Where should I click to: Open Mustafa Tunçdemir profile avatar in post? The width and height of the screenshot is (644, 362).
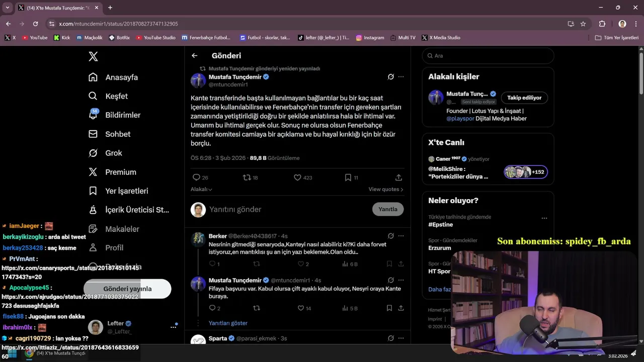point(198,80)
